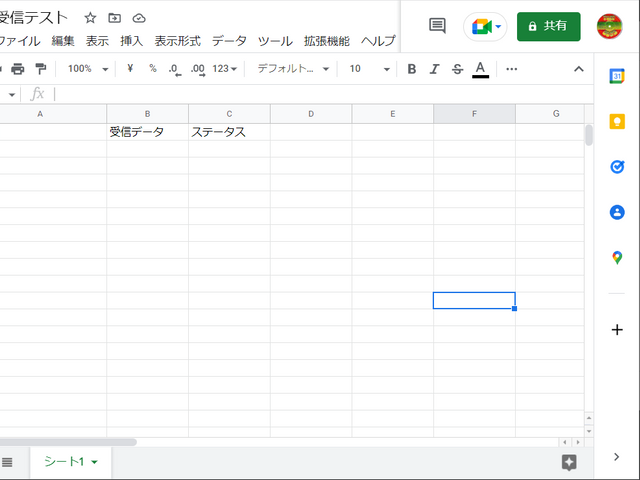Open the ツール menu
The height and width of the screenshot is (480, 640).
(x=275, y=41)
